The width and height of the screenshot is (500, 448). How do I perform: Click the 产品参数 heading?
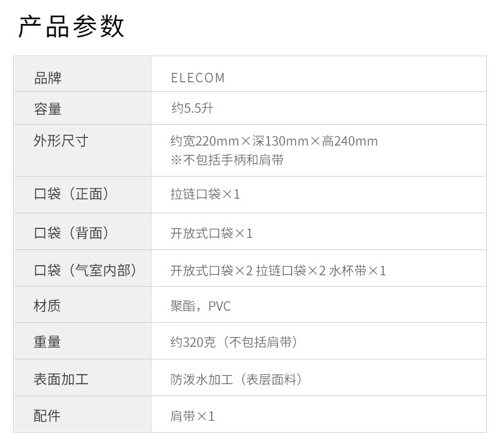[x=71, y=27]
